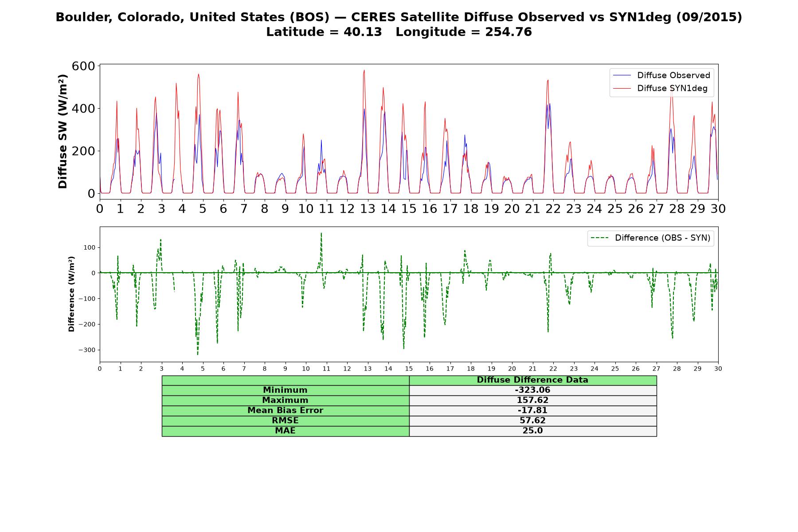
Task: Click the green dashed legend line sample
Action: 599,238
